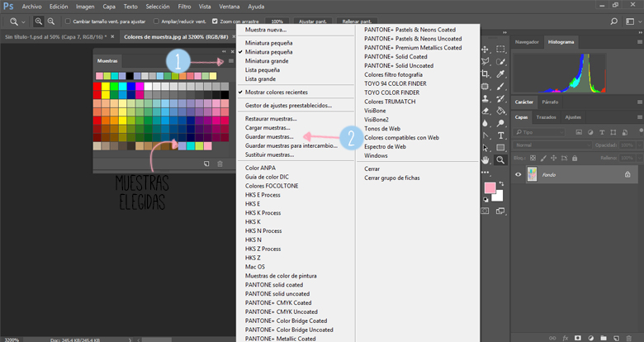644x342 pixels.
Task: Toggle lock transparent pixels in Capas
Action: [x=533, y=158]
